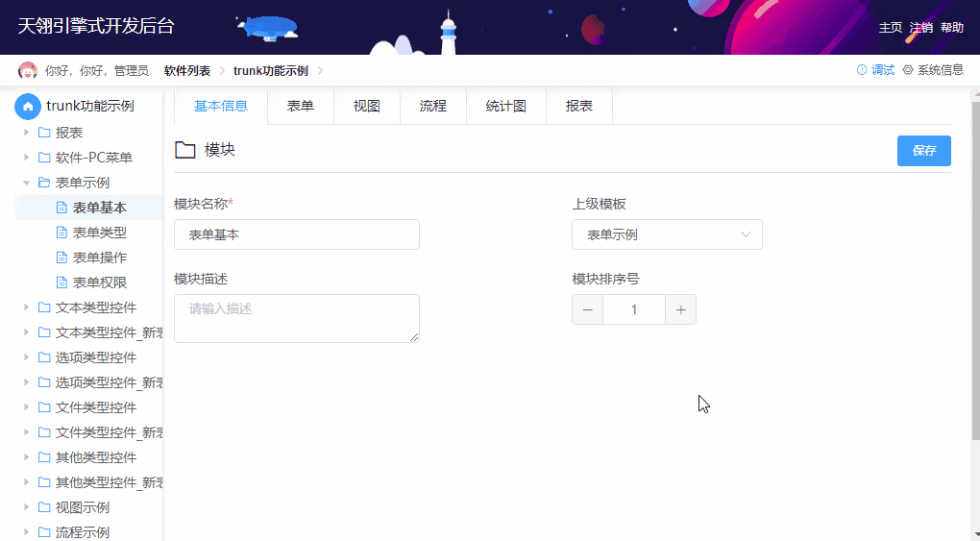This screenshot has height=541, width=980.
Task: Open the 统计图 tab
Action: [505, 107]
